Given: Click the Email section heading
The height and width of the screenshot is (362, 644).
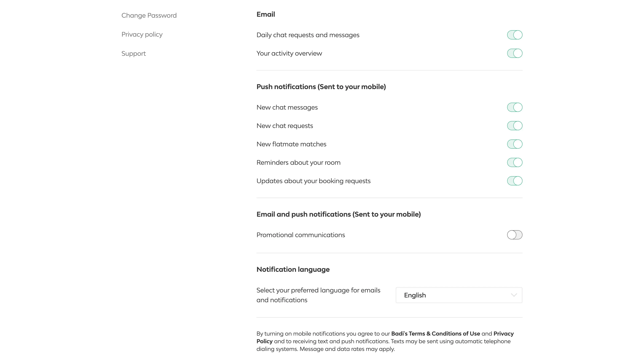Looking at the screenshot, I should coord(266,14).
